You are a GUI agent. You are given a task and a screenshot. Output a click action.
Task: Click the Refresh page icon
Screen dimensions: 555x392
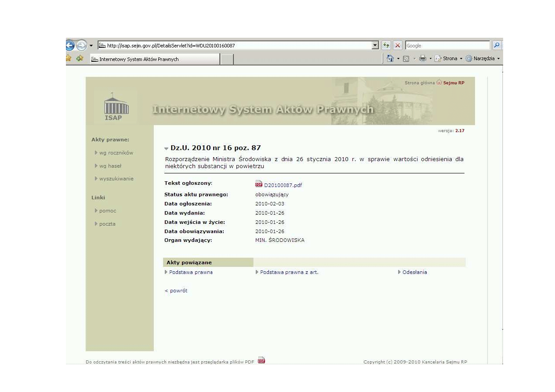tap(386, 45)
